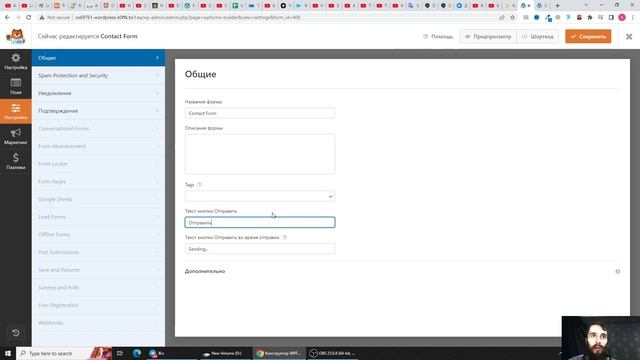Open the Tags dropdown
This screenshot has height=360, width=640.
pyautogui.click(x=260, y=196)
